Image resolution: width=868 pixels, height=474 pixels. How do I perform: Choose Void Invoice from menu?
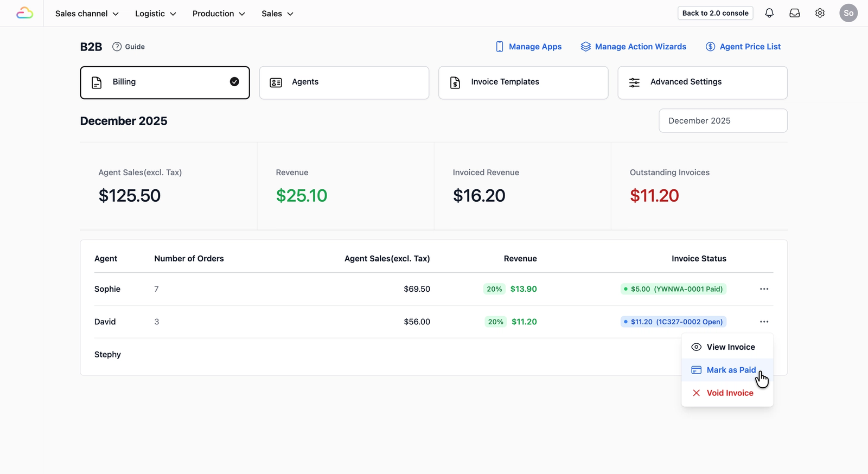click(727, 393)
